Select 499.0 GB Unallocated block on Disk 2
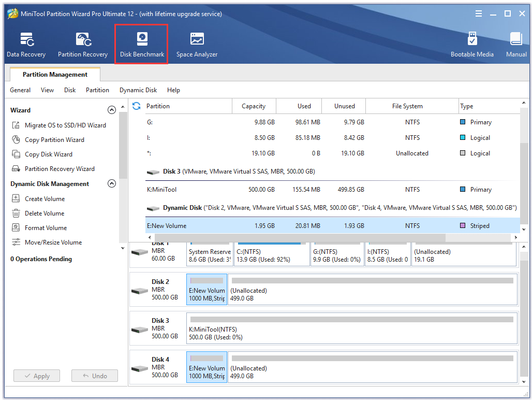The image size is (532, 400). click(373, 290)
